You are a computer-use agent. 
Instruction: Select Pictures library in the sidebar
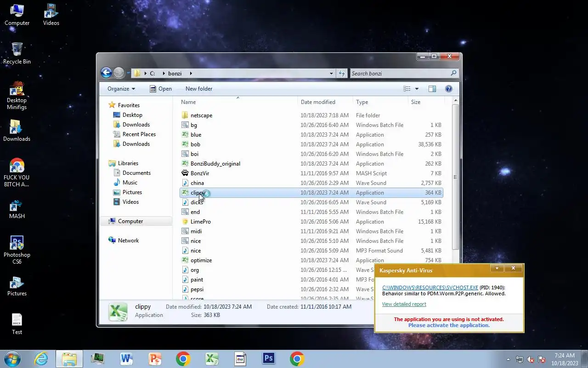[x=132, y=192]
